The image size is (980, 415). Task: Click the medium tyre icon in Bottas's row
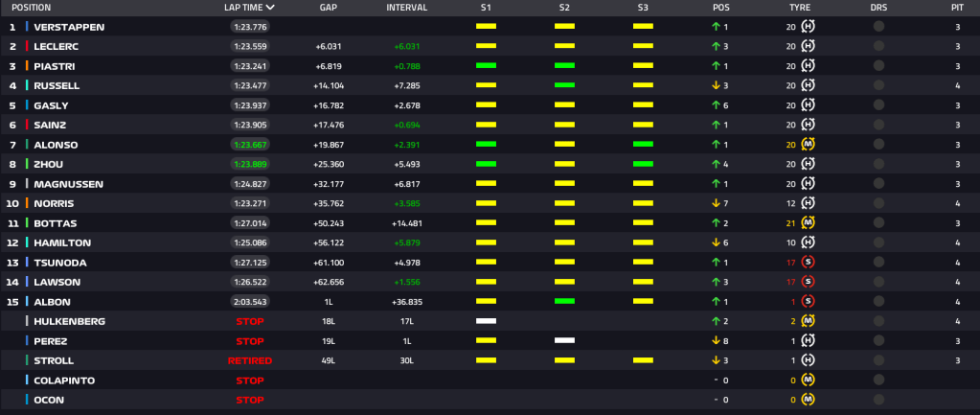click(x=808, y=223)
